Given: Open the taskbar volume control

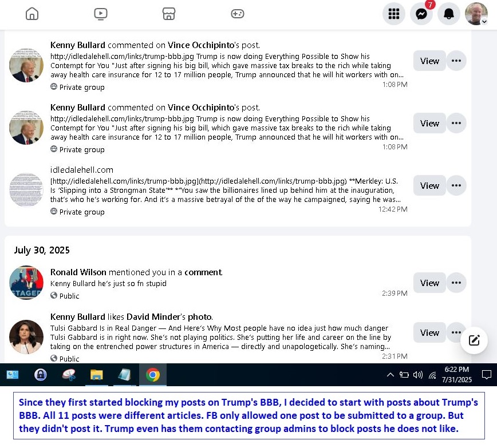Looking at the screenshot, I should click(418, 375).
